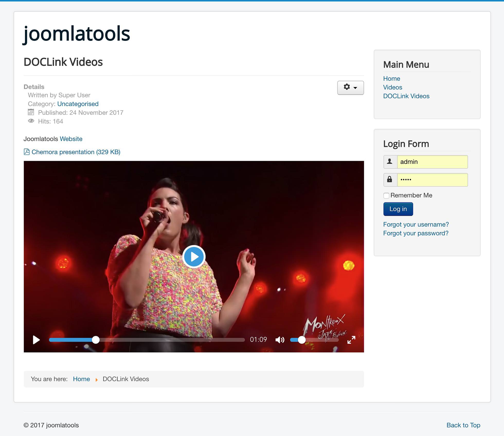The image size is (504, 436).
Task: Click the user icon beside the username field
Action: [x=390, y=162]
